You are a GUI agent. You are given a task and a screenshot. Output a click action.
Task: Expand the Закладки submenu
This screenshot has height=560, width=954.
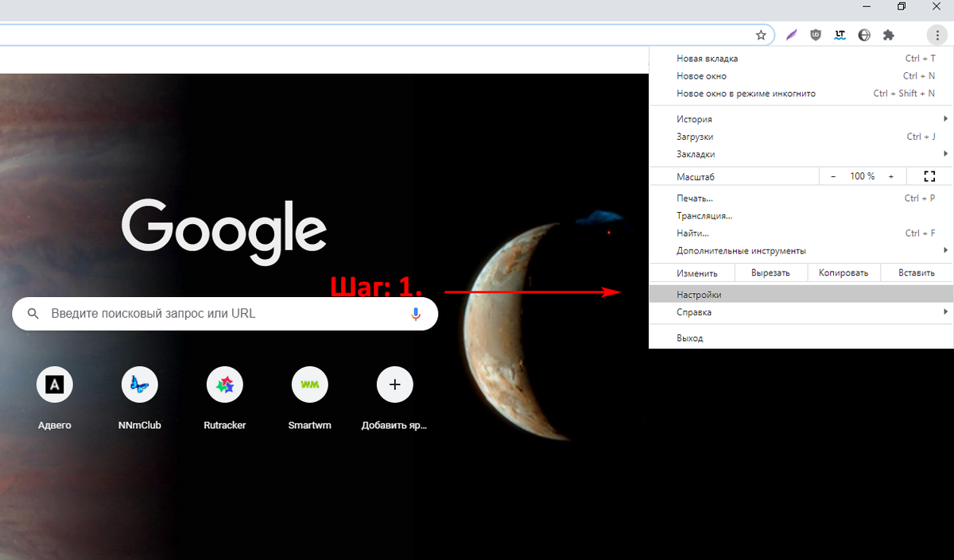coord(801,154)
